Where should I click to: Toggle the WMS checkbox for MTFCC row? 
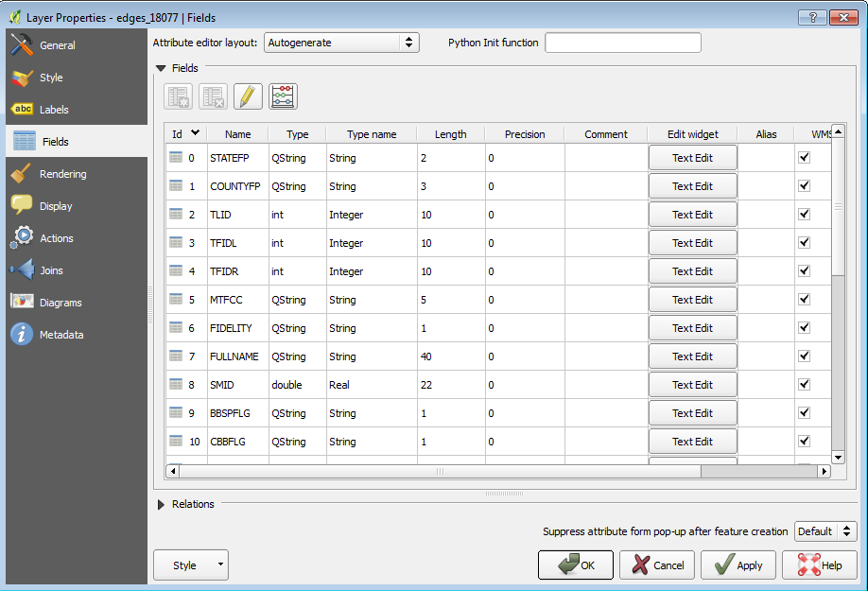(805, 300)
